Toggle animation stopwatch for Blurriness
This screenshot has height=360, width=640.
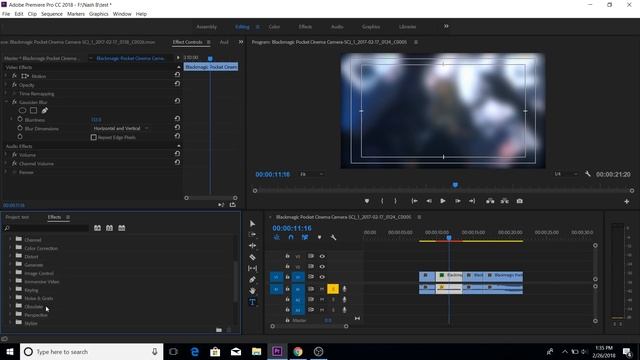tap(20, 119)
